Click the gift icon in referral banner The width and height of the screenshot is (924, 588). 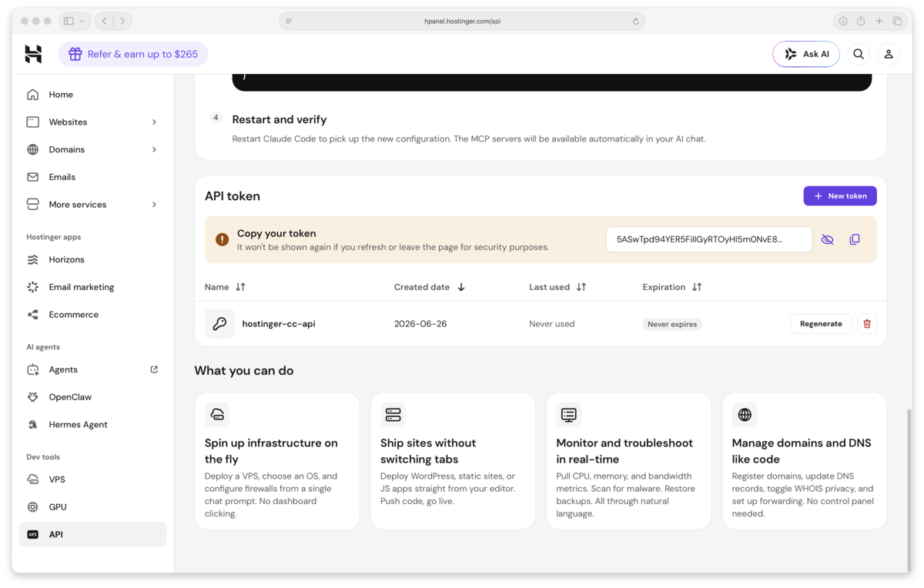pos(75,54)
